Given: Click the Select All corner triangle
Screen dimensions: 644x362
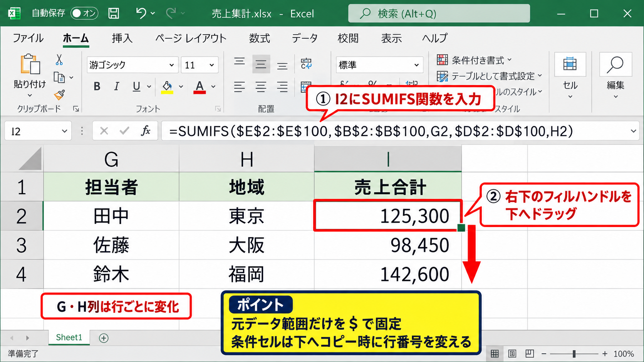Looking at the screenshot, I should point(30,158).
